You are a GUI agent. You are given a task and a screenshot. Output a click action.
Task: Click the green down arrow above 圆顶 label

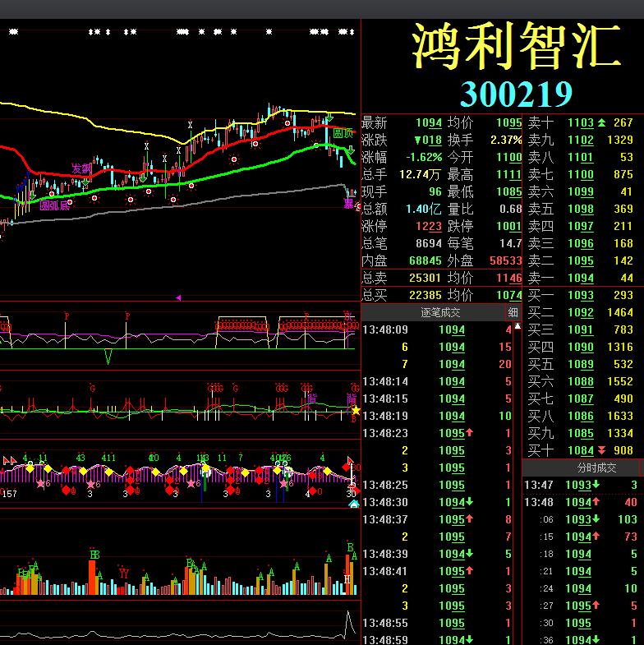329,118
